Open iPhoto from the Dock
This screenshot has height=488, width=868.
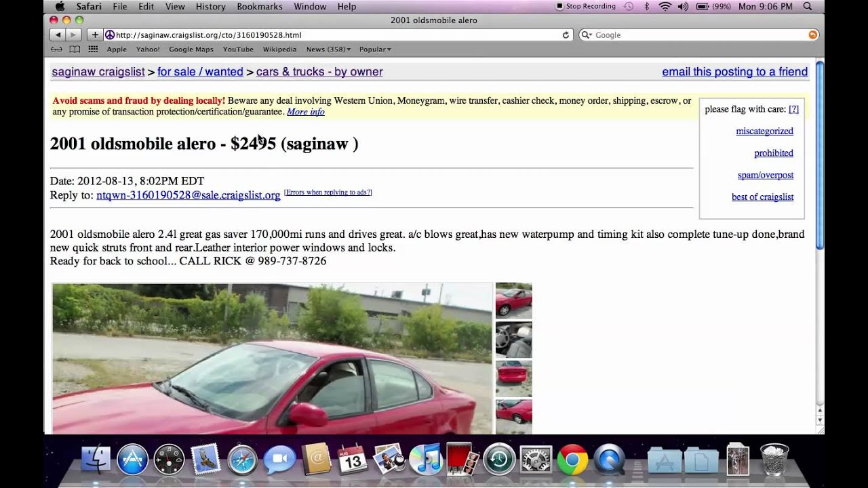(x=389, y=460)
